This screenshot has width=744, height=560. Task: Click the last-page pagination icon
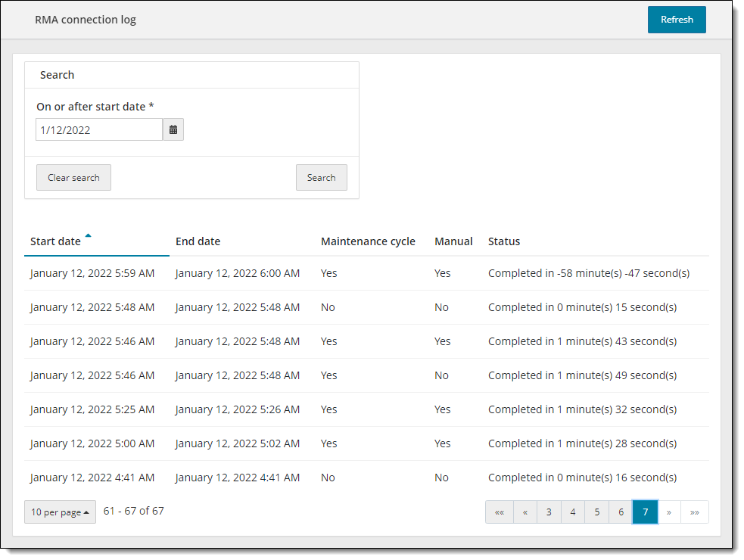coord(694,512)
